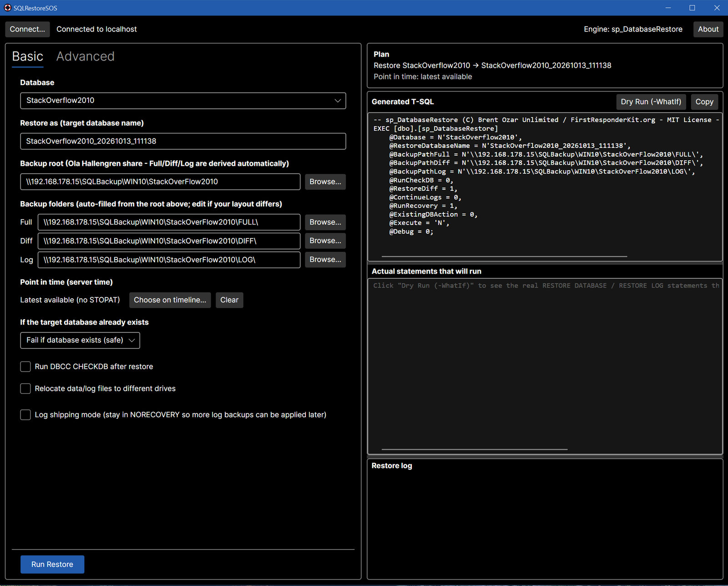Focus the Log backup folder path field
The image size is (728, 586).
click(169, 260)
